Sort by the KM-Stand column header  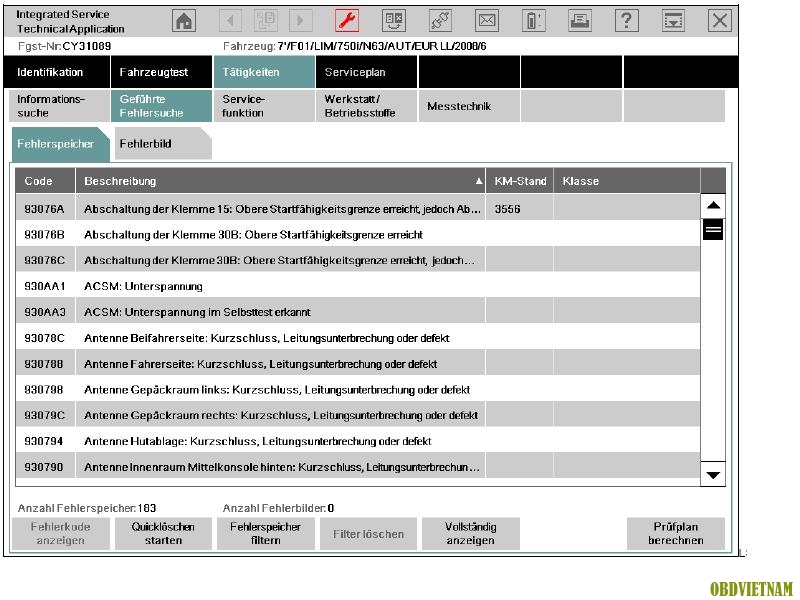point(519,181)
